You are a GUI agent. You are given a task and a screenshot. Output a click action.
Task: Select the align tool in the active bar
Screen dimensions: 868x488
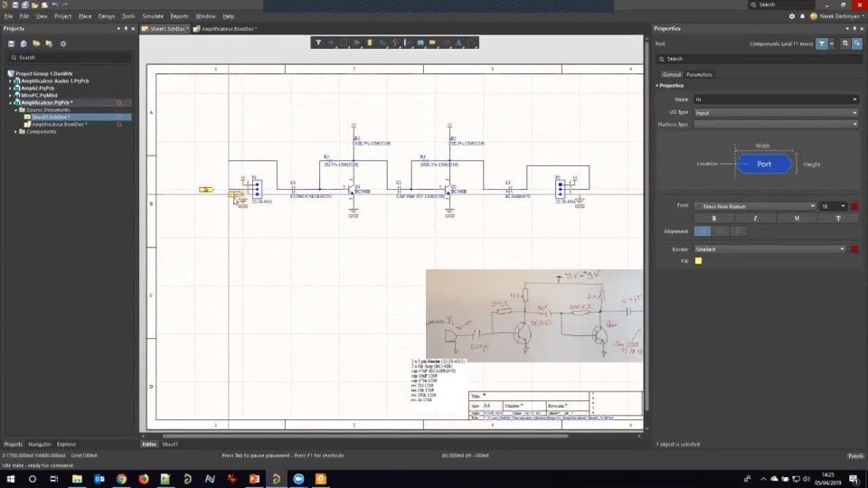tap(356, 42)
